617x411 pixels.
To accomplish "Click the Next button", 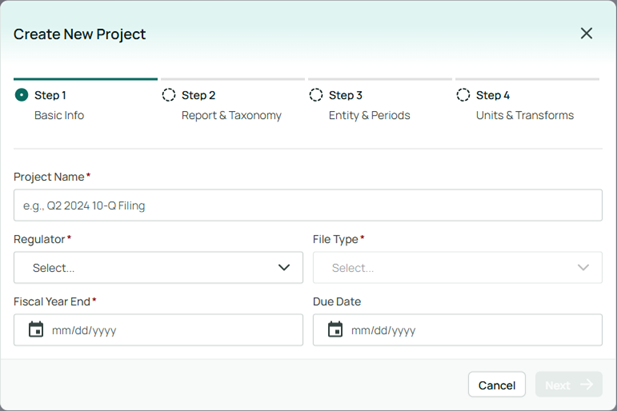I will [x=569, y=385].
